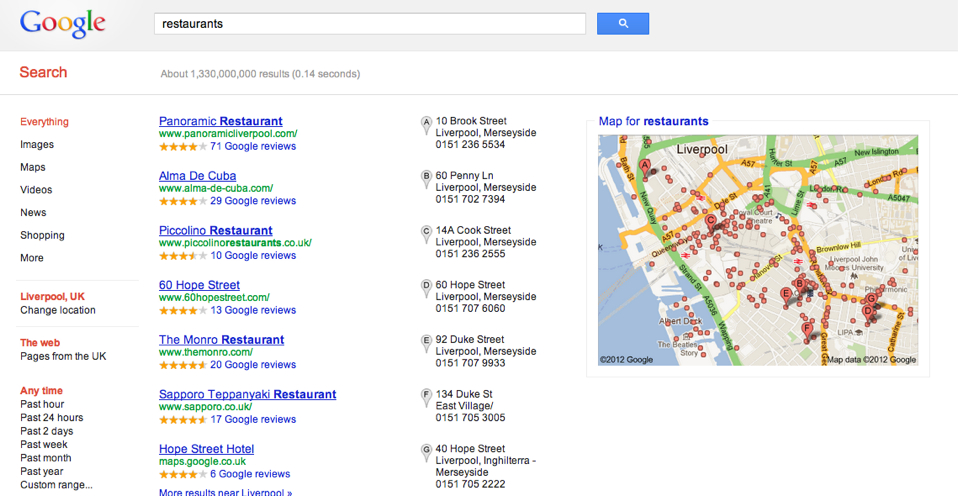Click marker B pin beside 60 Penny Ln
Screen dimensions: 958x496
pyautogui.click(x=426, y=180)
